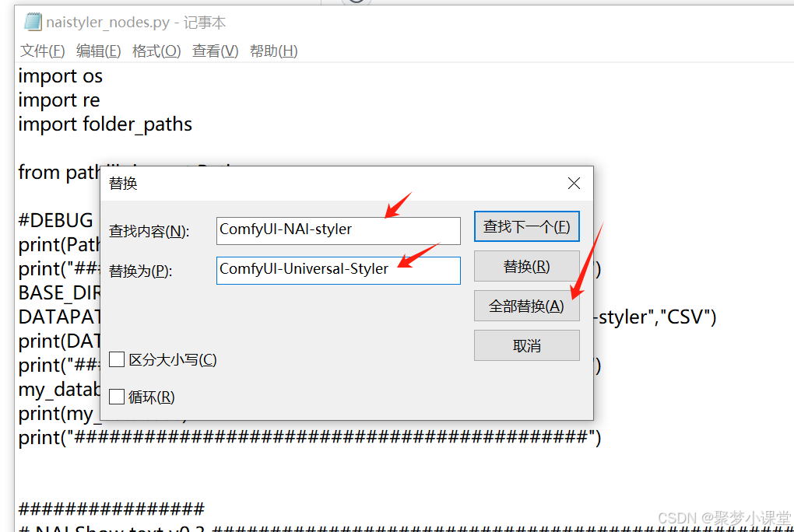Click the line 'import os'
Viewport: 794px width, 532px height.
60,76
